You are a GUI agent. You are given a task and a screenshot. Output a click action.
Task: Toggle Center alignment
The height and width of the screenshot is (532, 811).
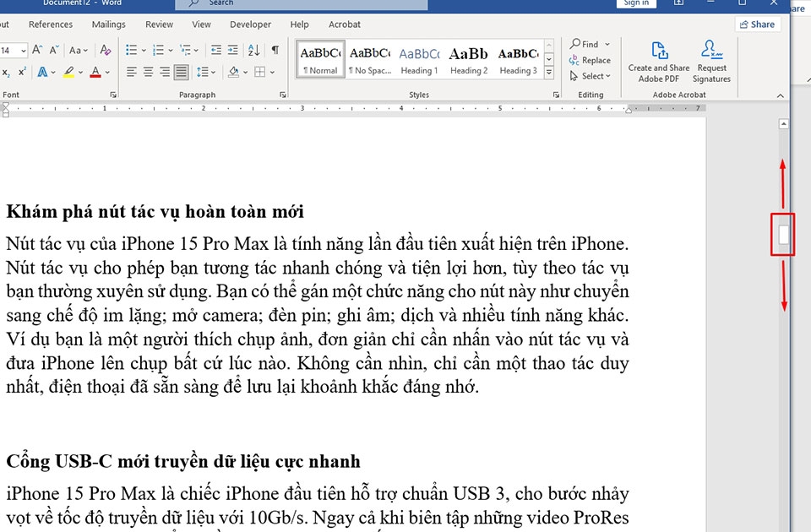pos(148,72)
